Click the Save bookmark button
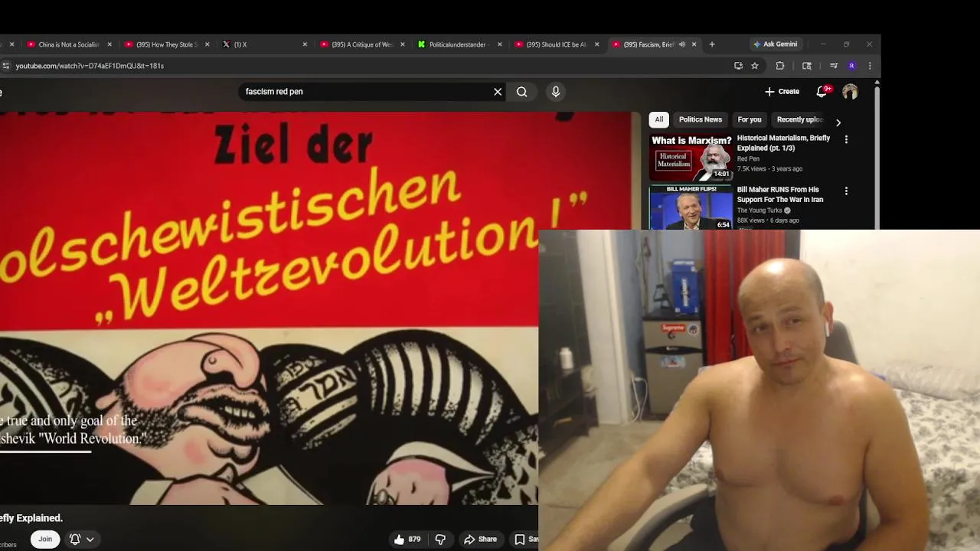This screenshot has width=980, height=551. tap(525, 539)
